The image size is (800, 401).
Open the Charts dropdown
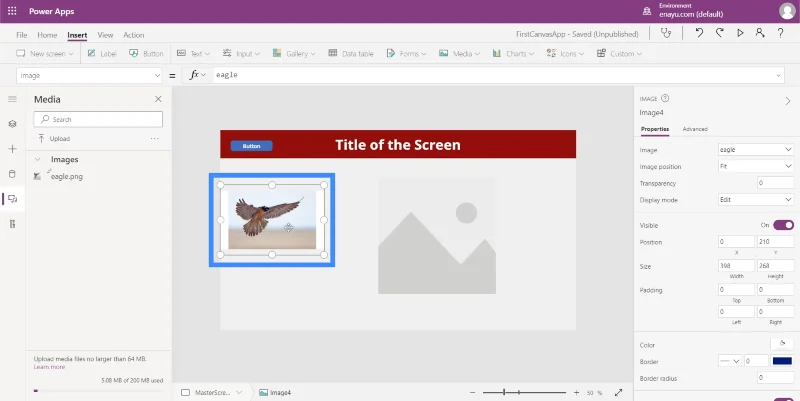tap(513, 54)
